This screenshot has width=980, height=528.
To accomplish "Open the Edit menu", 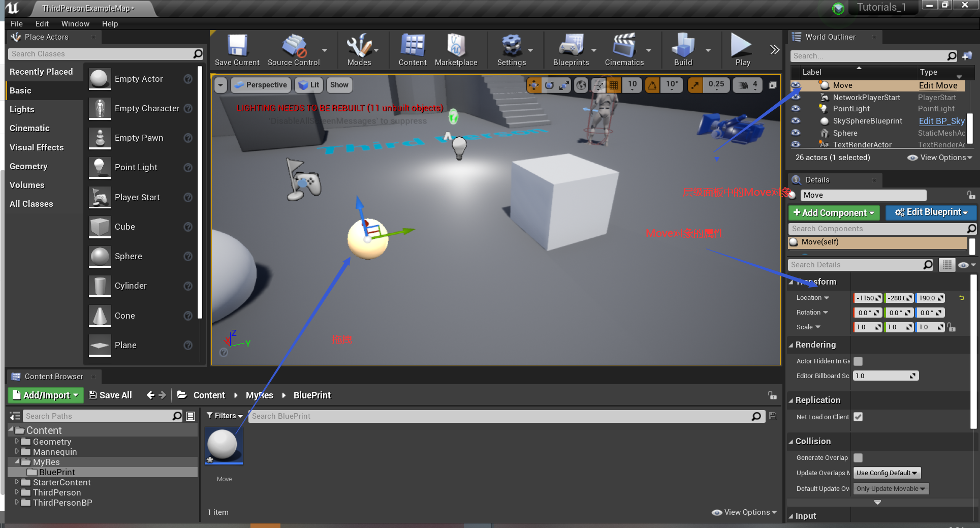I will 42,23.
